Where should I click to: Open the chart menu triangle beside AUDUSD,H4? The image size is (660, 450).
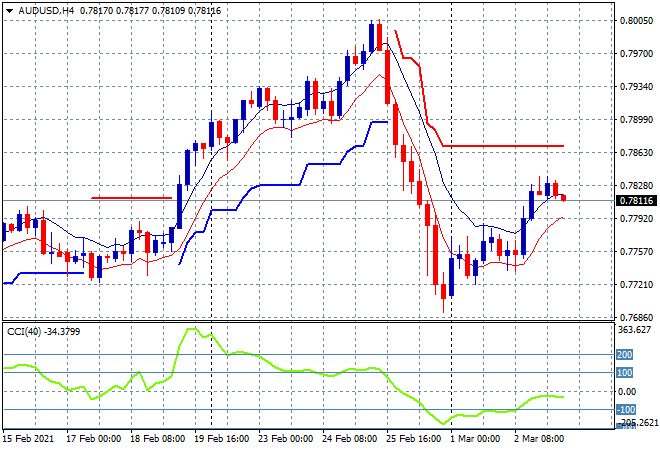[x=10, y=11]
